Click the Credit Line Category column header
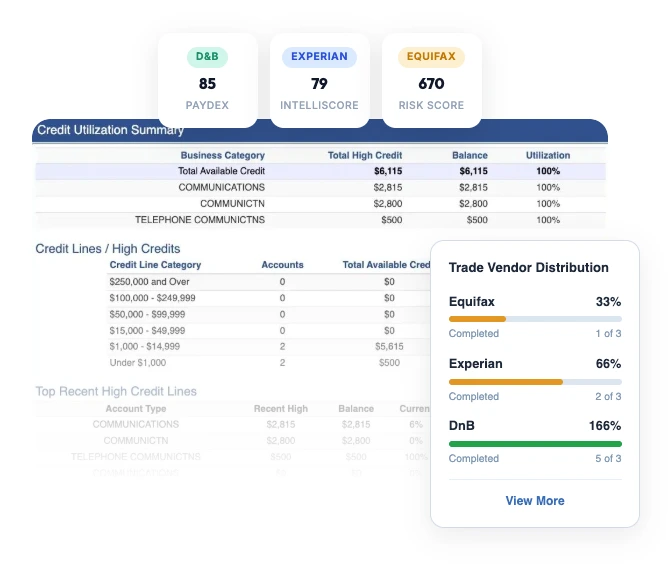 tap(155, 265)
